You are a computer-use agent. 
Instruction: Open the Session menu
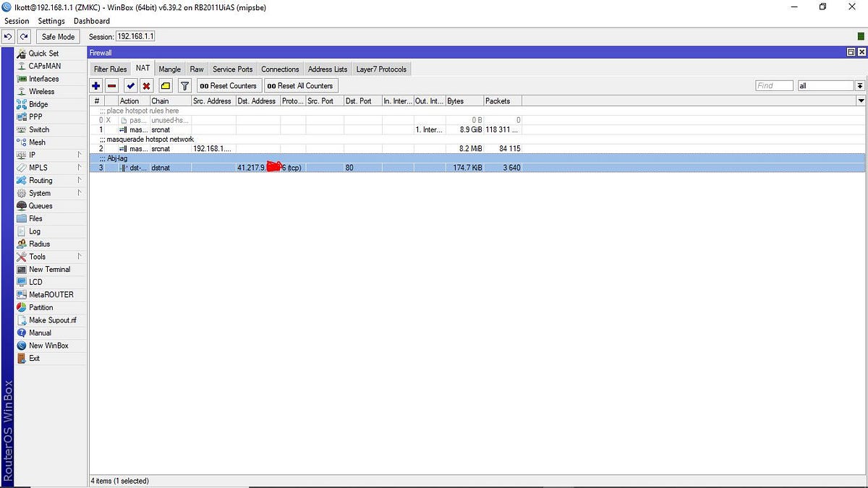(16, 21)
